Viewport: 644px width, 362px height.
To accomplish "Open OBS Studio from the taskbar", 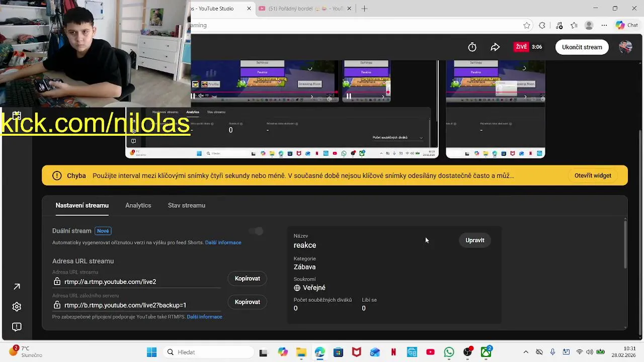I will [x=468, y=352].
